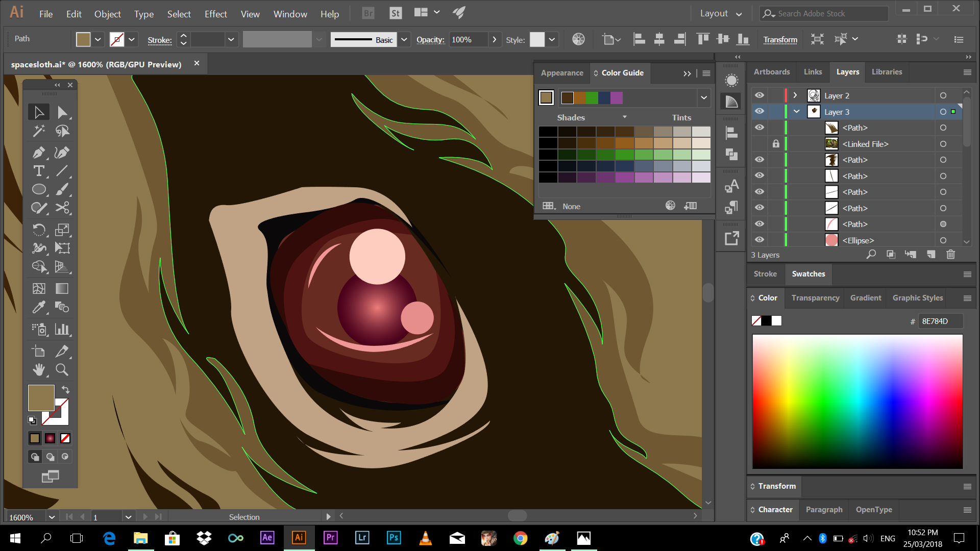The width and height of the screenshot is (980, 551).
Task: Click the Opacity label link
Action: (430, 40)
